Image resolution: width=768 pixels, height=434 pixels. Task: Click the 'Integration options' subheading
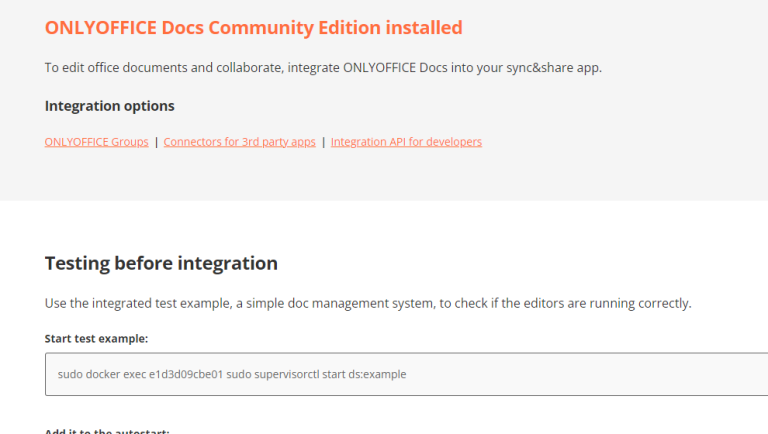[110, 106]
